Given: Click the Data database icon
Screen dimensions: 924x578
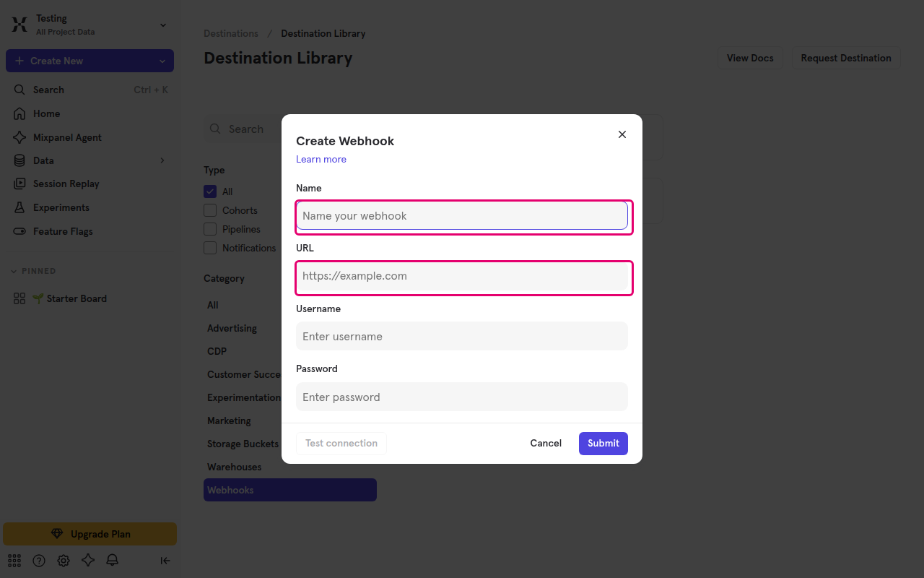Looking at the screenshot, I should coord(19,160).
